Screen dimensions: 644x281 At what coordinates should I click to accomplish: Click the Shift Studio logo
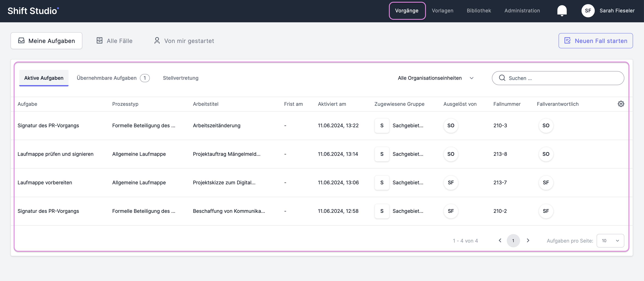point(33,11)
